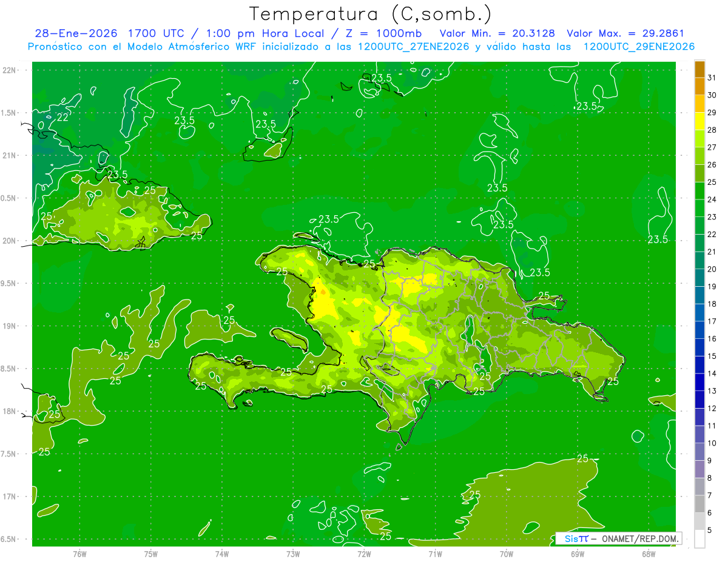
Task: Click the green legend swatch between 24 and 25
Action: [x=699, y=190]
